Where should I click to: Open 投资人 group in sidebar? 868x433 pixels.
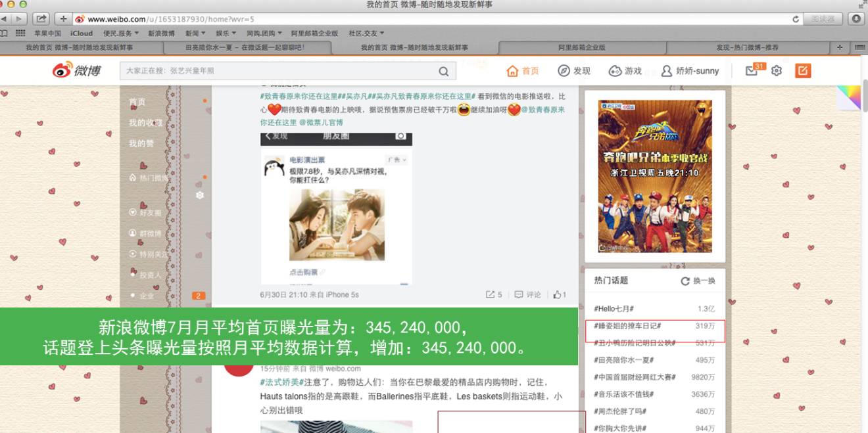(145, 275)
